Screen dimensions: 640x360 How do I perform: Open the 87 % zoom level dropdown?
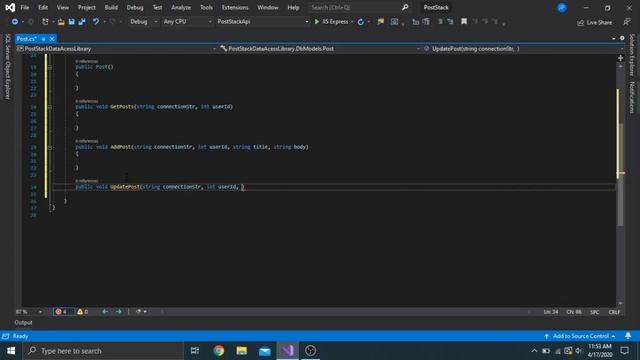[29, 311]
